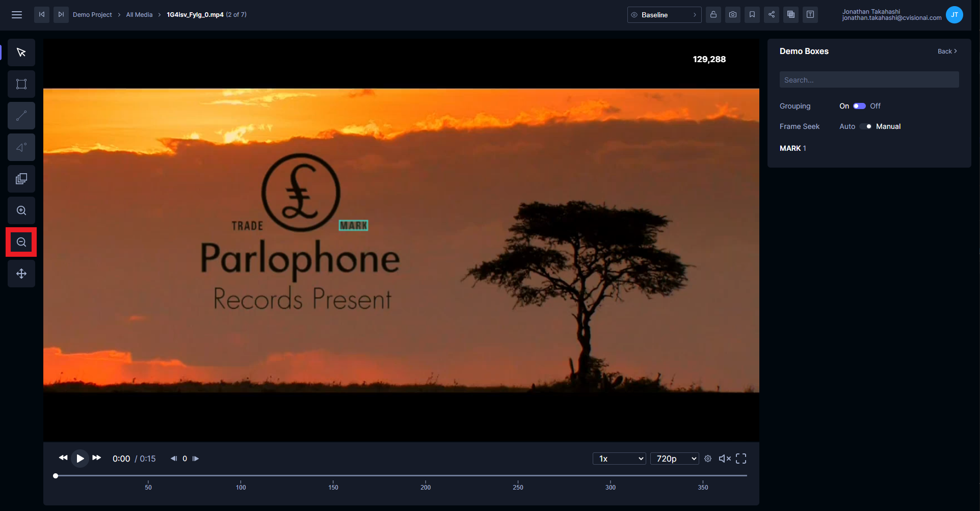Select the line drawing tool
Viewport: 980px width, 511px height.
[21, 116]
